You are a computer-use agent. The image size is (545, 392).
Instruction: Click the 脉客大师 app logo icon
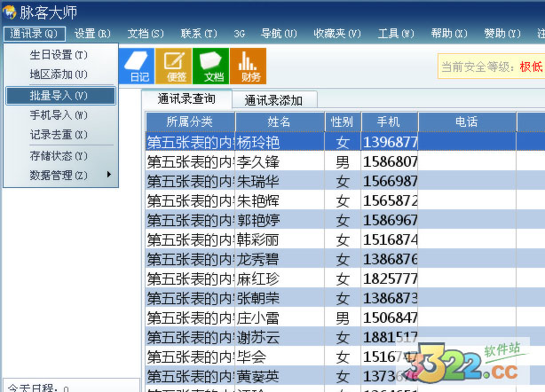click(9, 11)
